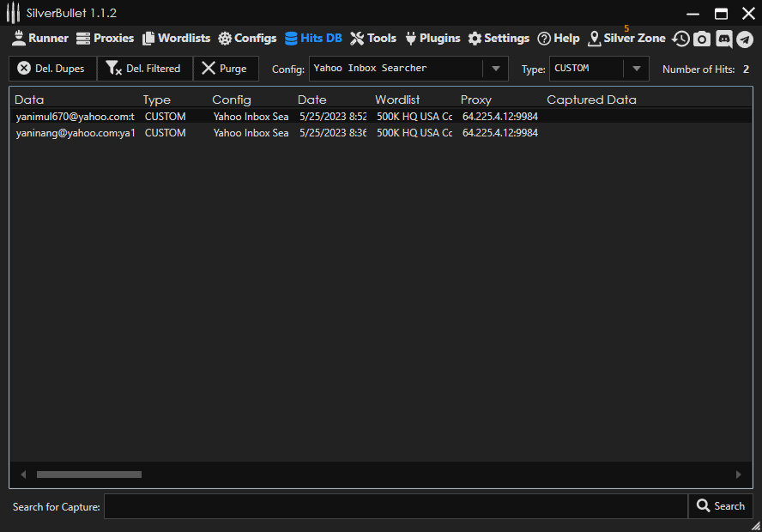Click the Del. Filtered button
Viewport: 762px width, 532px height.
[x=145, y=69]
